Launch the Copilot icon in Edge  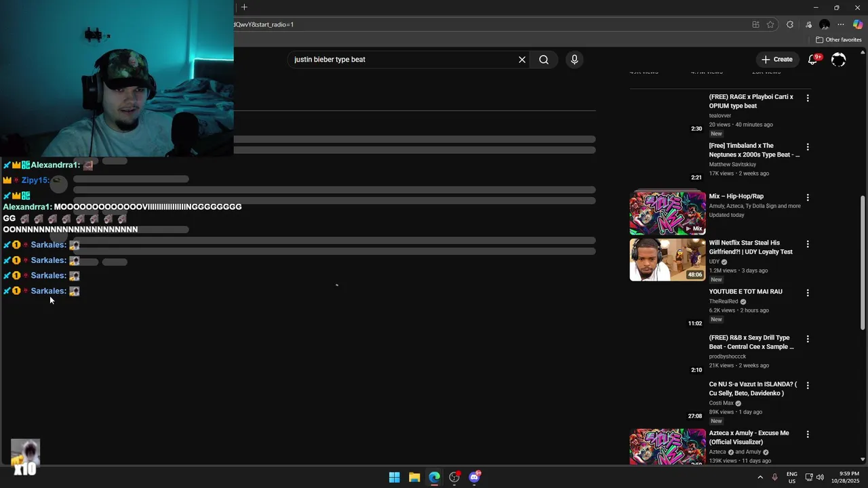[x=858, y=24]
